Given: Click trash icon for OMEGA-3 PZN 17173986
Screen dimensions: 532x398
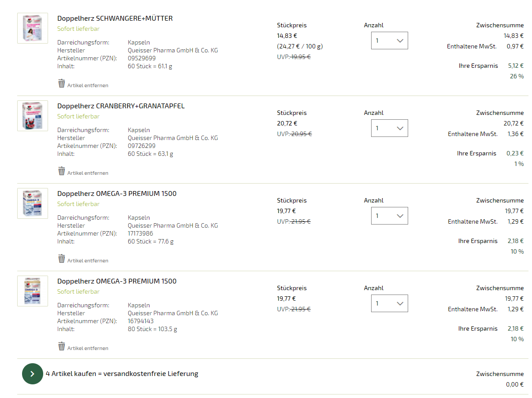Looking at the screenshot, I should [x=62, y=258].
